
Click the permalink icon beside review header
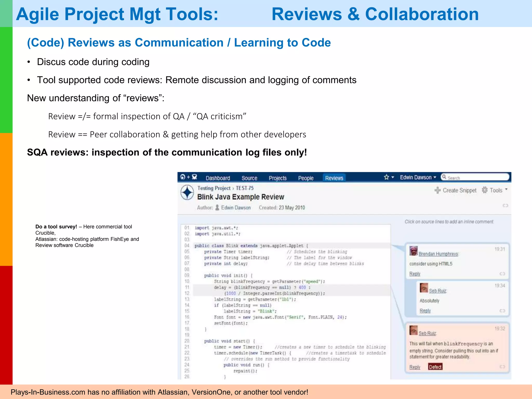pyautogui.click(x=505, y=205)
